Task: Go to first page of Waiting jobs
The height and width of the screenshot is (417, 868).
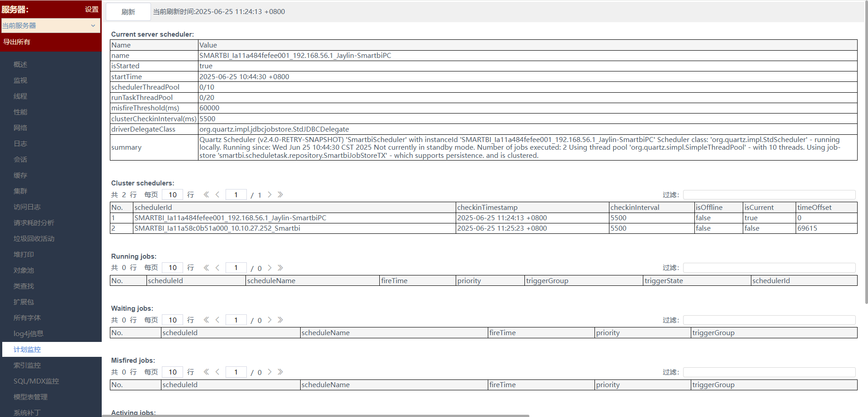Action: 206,320
